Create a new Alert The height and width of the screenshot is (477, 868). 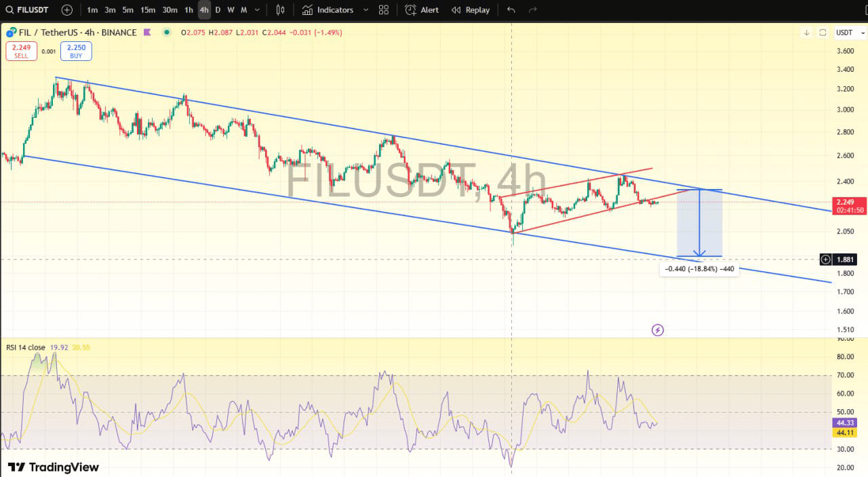coord(422,10)
